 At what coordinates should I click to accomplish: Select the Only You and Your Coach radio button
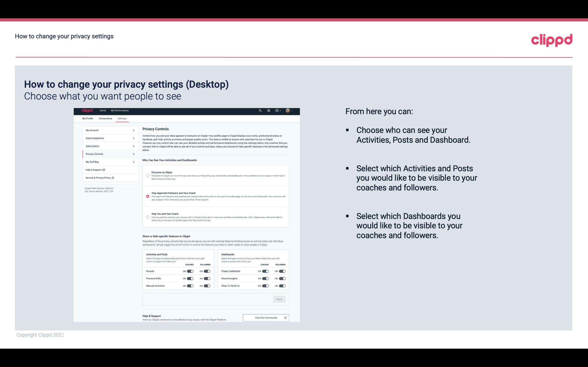point(148,217)
